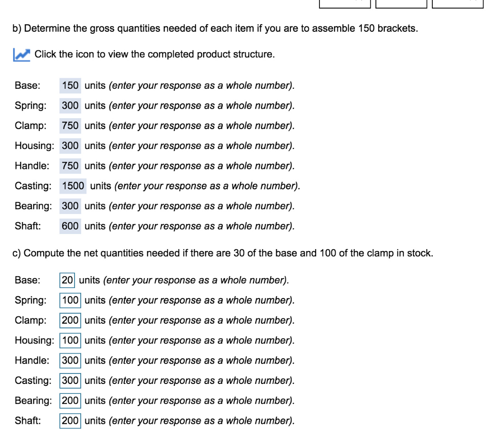
Task: Click the part b) question text about 150 brackets
Action: pyautogui.click(x=215, y=28)
